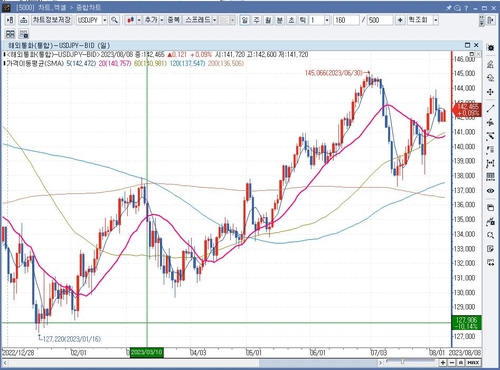The image size is (500, 370).
Task: Click the 160 bar count input field
Action: tap(346, 20)
